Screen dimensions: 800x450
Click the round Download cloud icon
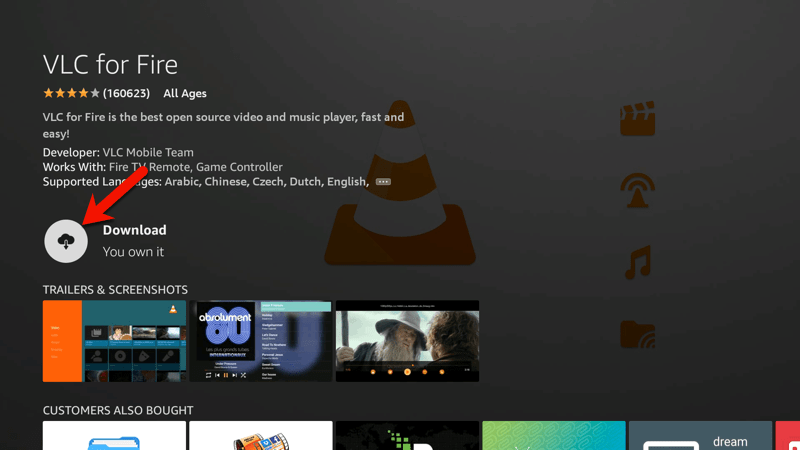tap(66, 241)
